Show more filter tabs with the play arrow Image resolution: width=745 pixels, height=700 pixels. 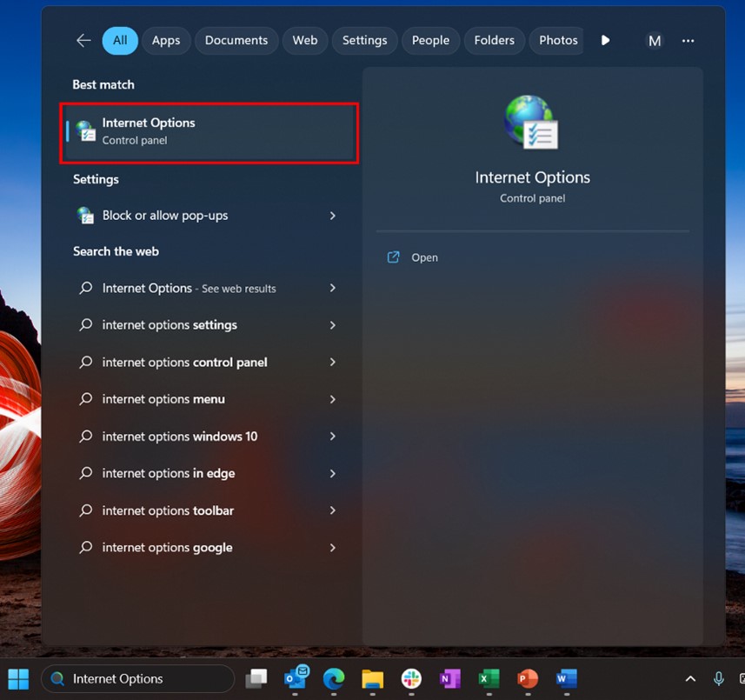606,41
